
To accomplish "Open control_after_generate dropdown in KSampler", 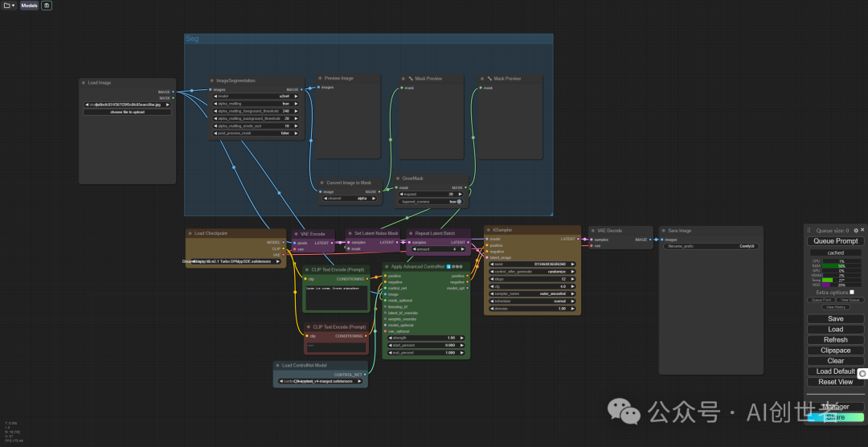I will click(x=531, y=272).
